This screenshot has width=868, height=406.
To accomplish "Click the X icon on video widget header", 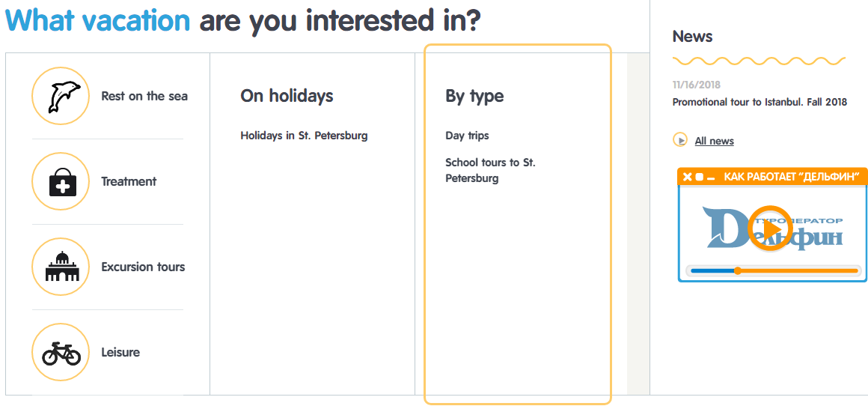I will (688, 177).
